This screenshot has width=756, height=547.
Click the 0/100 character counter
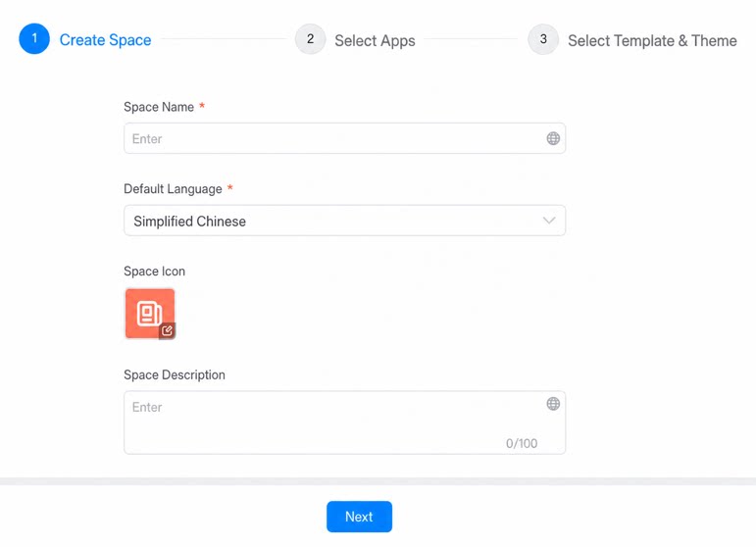pyautogui.click(x=522, y=443)
